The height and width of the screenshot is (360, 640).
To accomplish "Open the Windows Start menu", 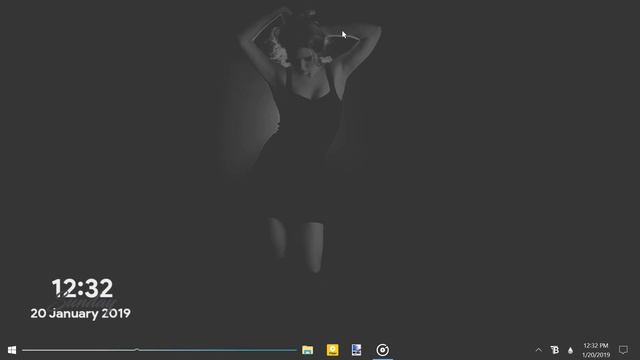I will 11,350.
